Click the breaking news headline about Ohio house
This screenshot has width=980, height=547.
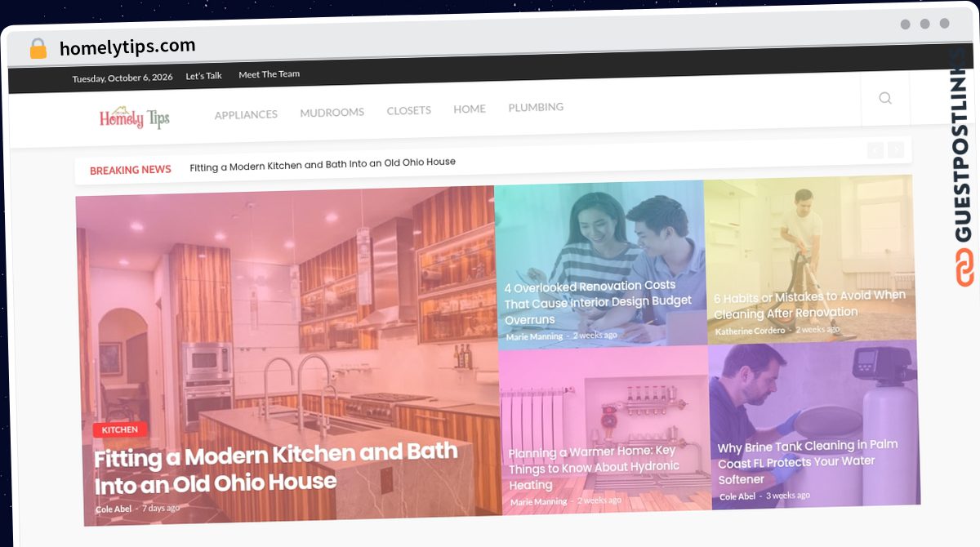click(323, 164)
